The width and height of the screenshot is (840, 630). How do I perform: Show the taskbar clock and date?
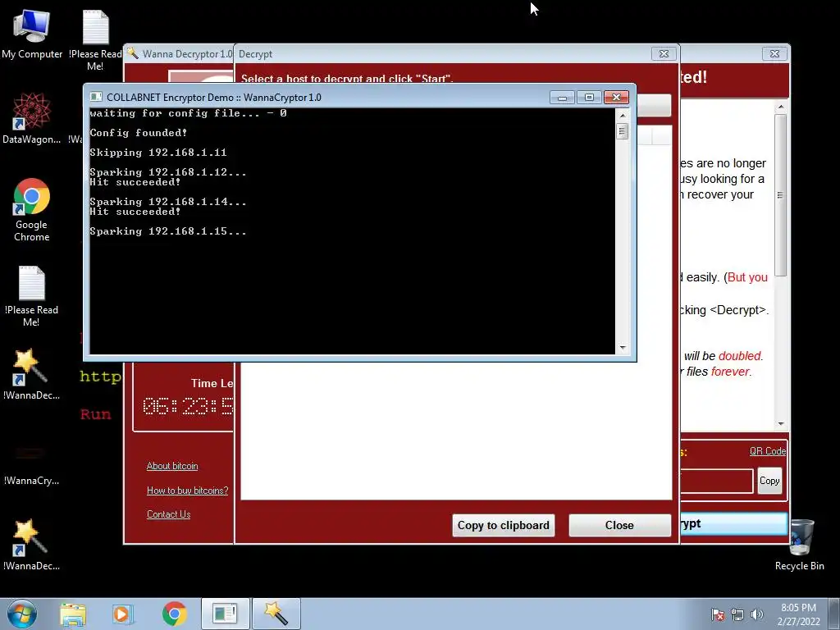(798, 614)
